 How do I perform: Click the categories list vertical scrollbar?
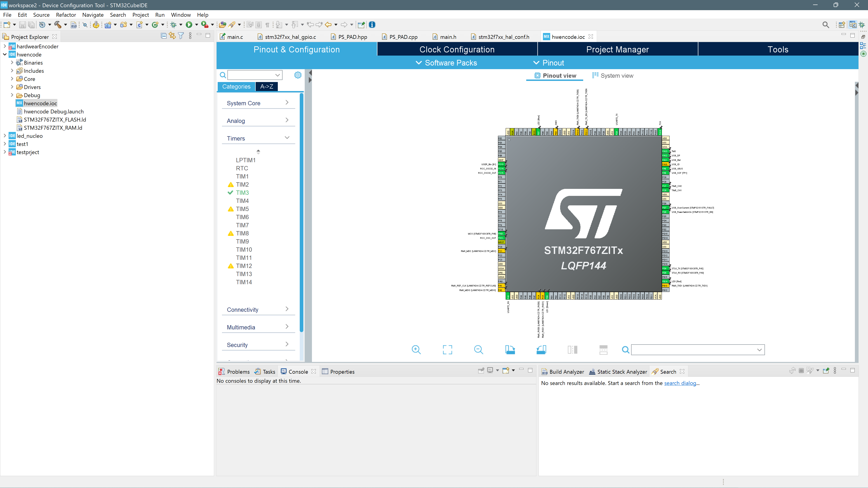click(301, 212)
